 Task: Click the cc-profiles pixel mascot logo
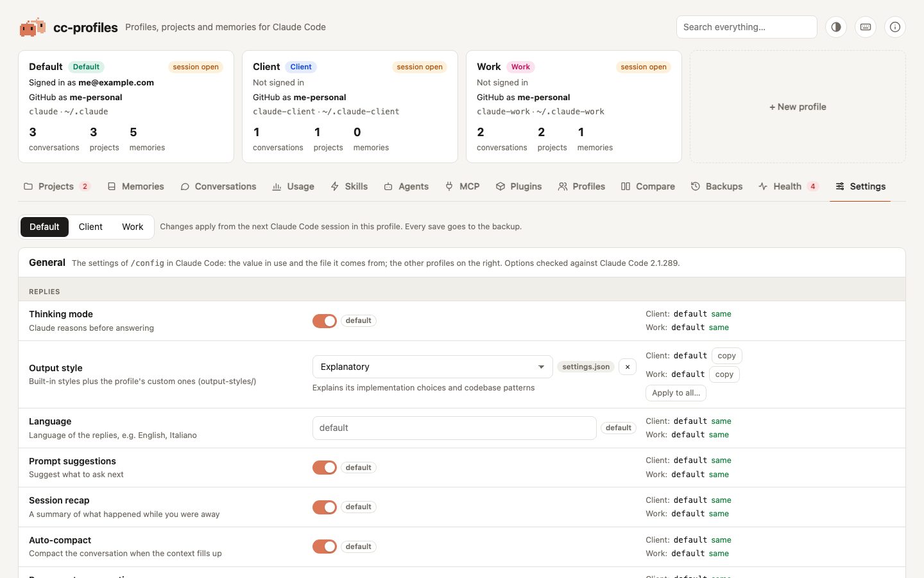(33, 27)
